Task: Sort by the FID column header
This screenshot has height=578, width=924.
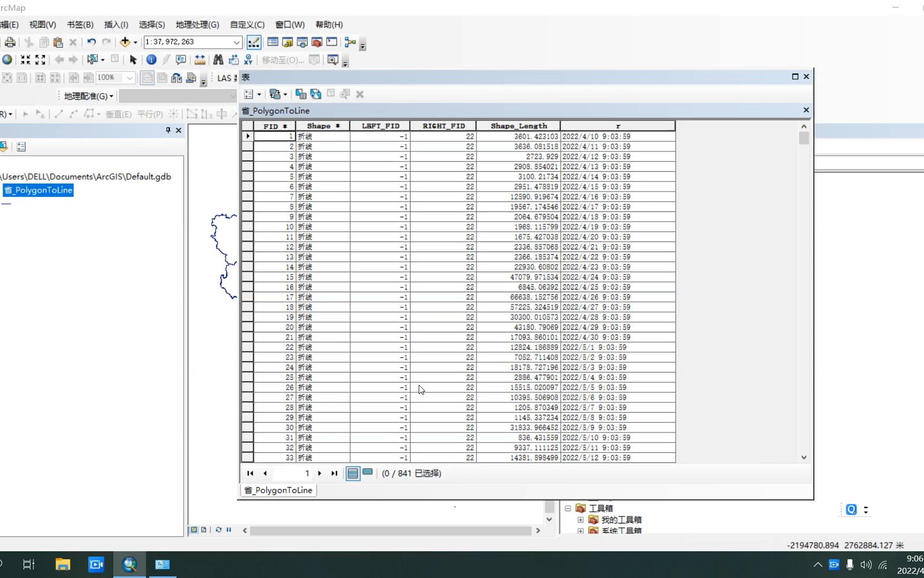Action: tap(275, 126)
